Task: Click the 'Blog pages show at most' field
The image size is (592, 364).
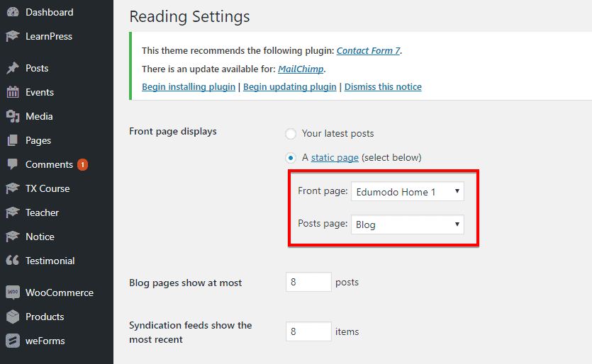Action: [x=308, y=282]
